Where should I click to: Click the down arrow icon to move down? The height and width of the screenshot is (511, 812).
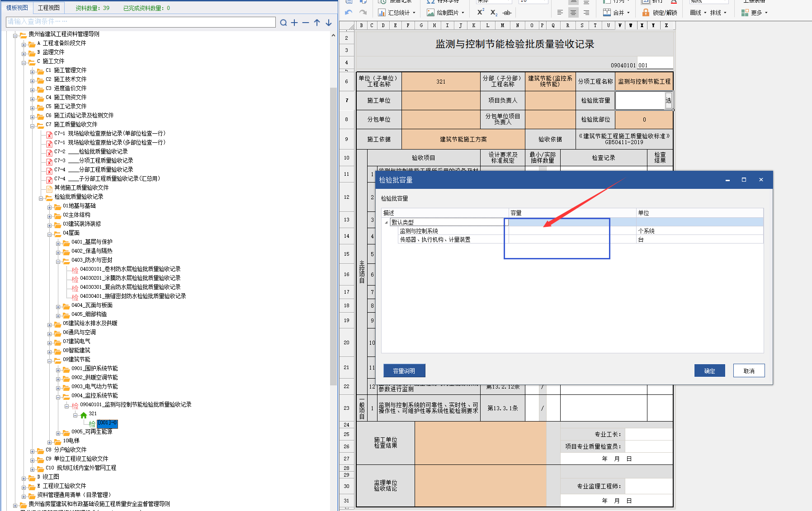[x=329, y=23]
